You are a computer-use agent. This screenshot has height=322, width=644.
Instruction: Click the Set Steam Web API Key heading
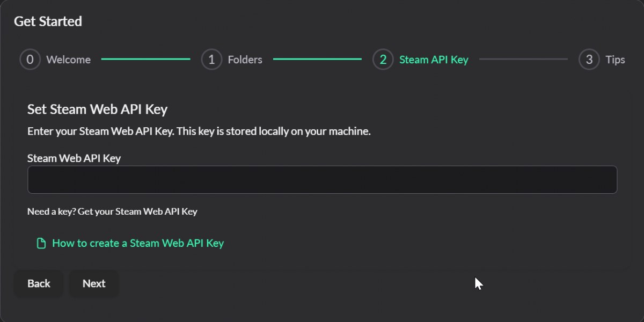pos(97,109)
